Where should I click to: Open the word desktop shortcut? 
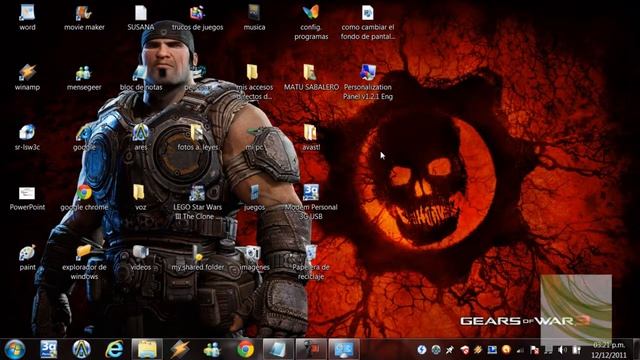coord(27,18)
